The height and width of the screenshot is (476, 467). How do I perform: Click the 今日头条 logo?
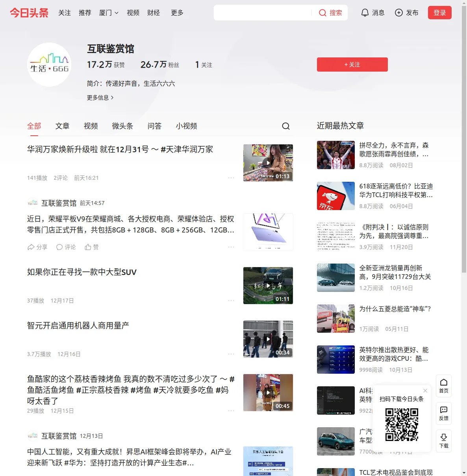point(29,13)
